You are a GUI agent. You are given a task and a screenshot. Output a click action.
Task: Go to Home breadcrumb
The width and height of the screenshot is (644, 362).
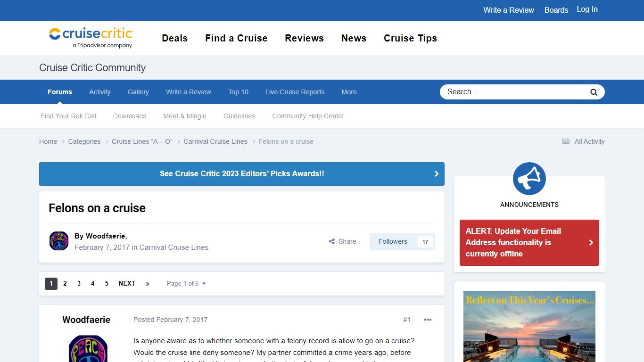tap(48, 141)
